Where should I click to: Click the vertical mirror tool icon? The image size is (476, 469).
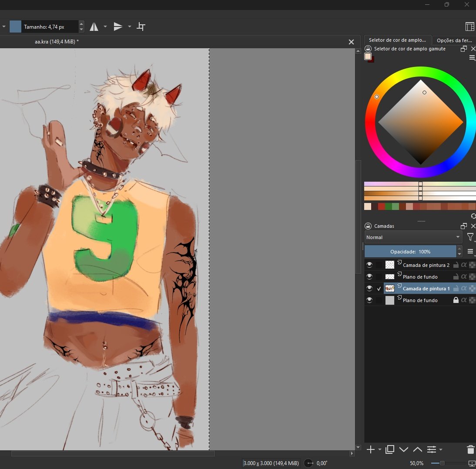(x=118, y=27)
